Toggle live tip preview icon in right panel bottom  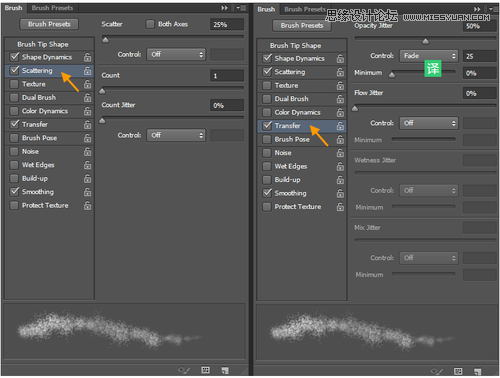436,371
